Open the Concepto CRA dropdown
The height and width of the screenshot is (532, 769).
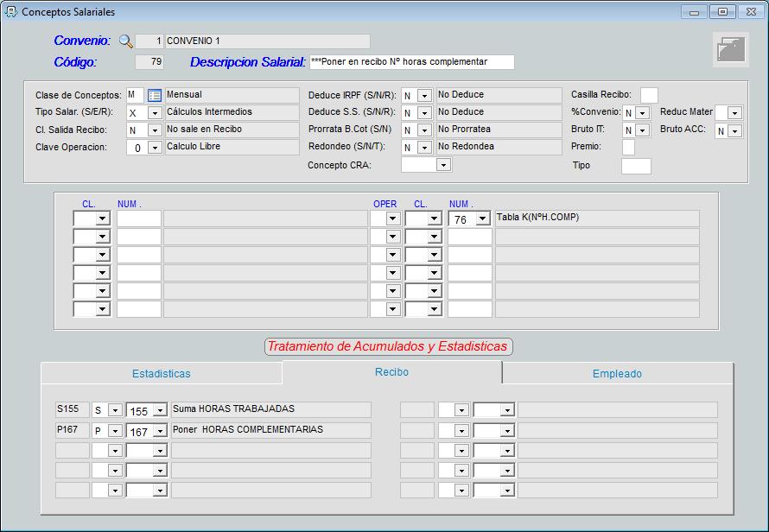pos(443,165)
